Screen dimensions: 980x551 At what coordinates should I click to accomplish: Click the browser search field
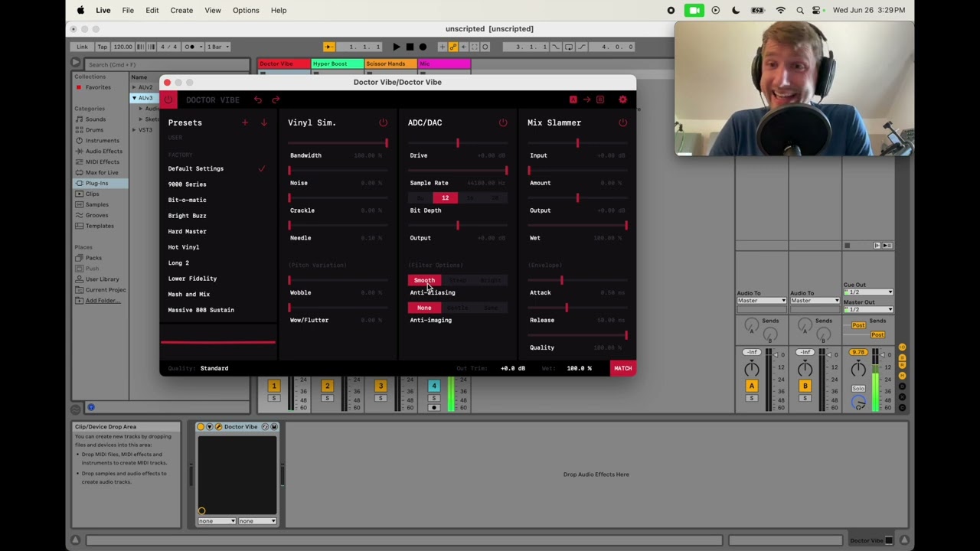coord(166,64)
